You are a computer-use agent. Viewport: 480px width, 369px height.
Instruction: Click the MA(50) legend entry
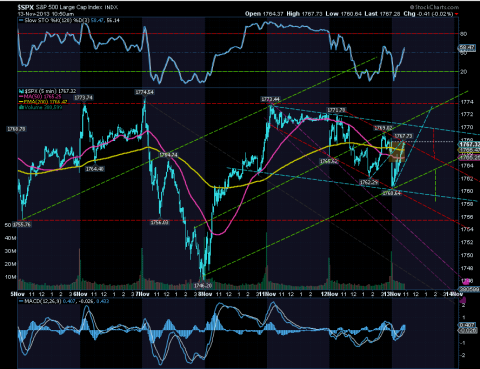(40, 96)
